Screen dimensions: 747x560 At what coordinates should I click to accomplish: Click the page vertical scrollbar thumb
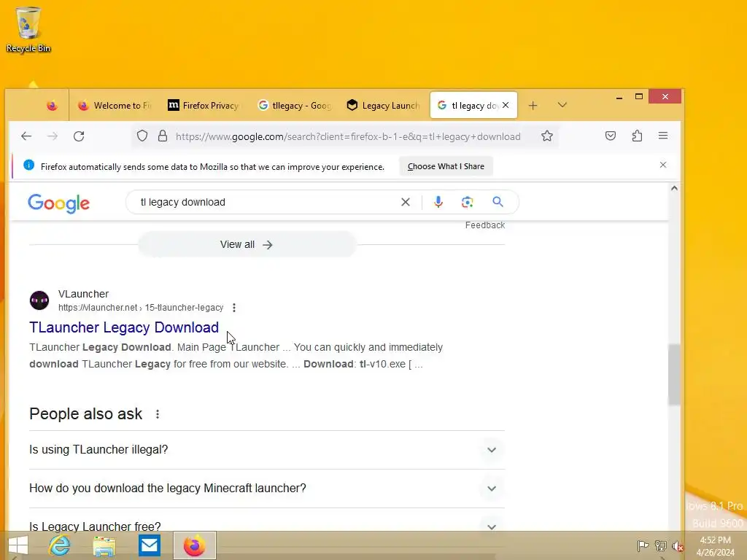[674, 375]
